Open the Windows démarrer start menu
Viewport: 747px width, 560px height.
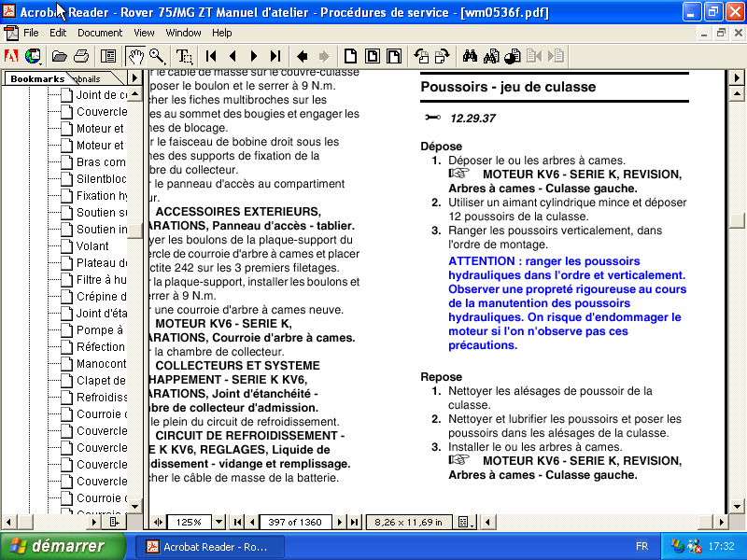63,546
